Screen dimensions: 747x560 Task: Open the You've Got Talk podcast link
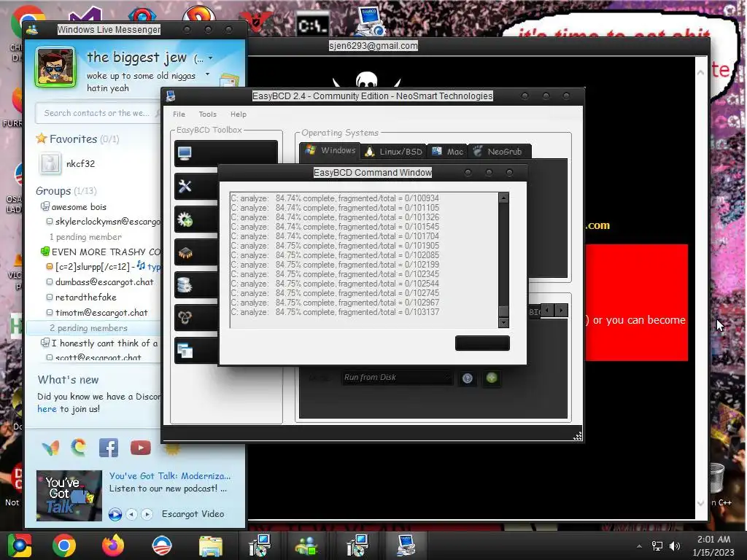pos(170,476)
